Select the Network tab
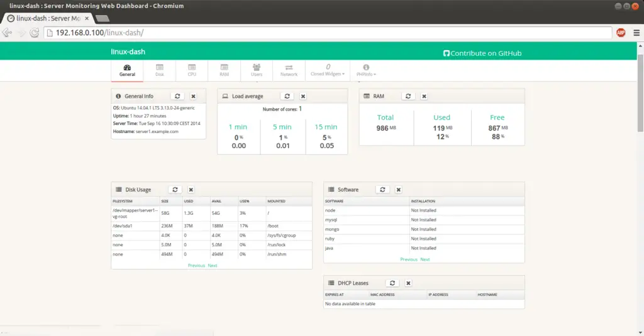The width and height of the screenshot is (644, 336). pos(289,70)
